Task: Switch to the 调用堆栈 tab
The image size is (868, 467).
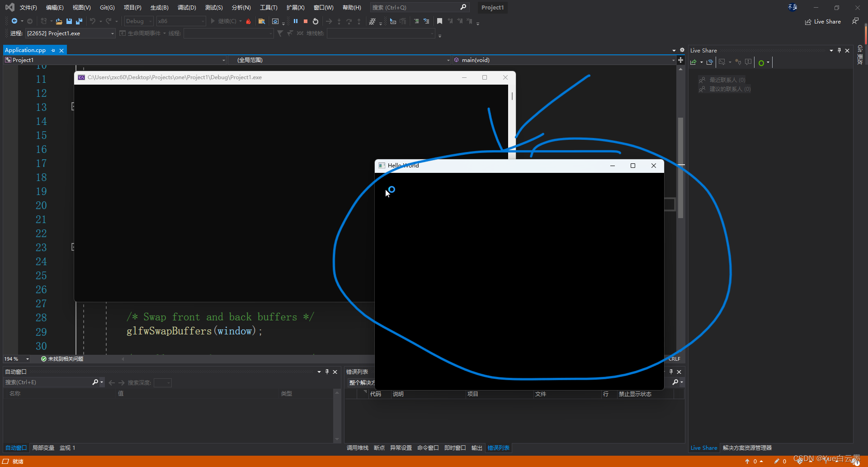Action: pyautogui.click(x=357, y=448)
